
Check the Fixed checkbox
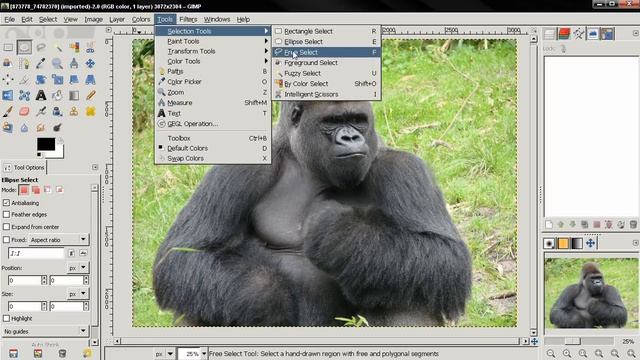tap(6, 240)
